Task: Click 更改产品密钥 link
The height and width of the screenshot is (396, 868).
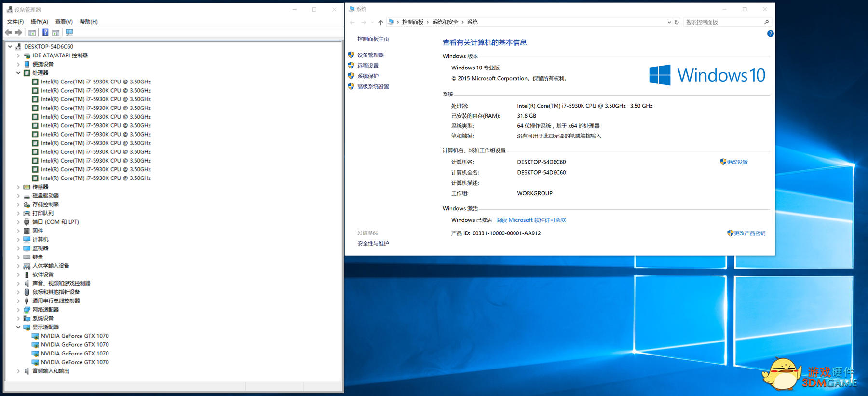Action: pyautogui.click(x=750, y=233)
